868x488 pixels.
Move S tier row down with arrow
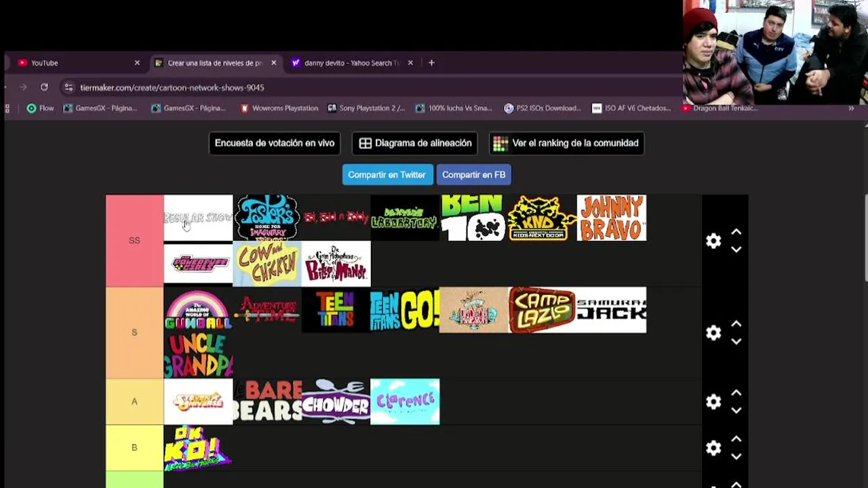(x=736, y=342)
